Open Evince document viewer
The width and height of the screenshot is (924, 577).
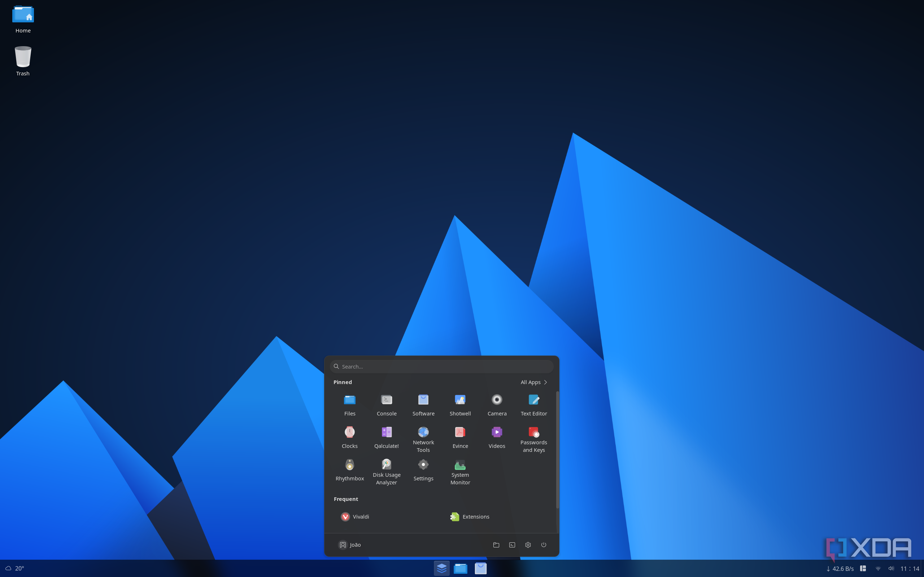pos(460,437)
